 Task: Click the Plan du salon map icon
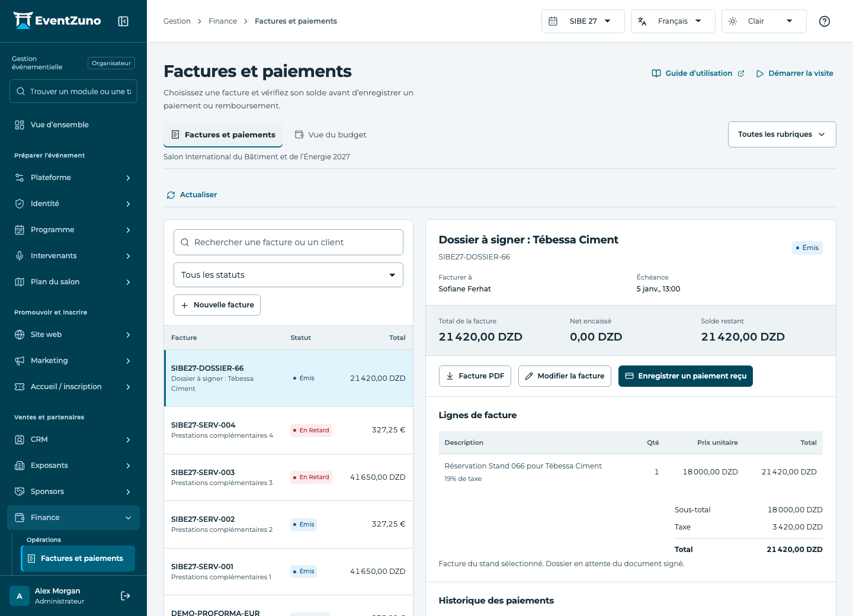pos(20,282)
